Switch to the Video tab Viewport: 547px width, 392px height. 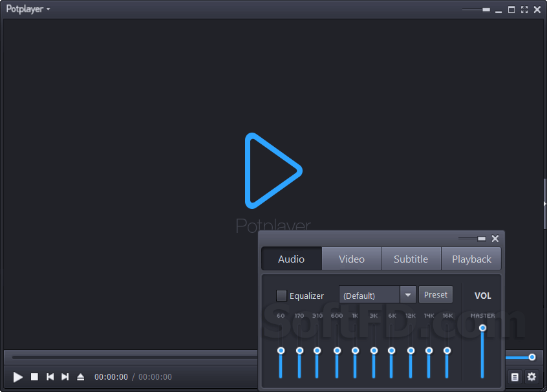(352, 259)
